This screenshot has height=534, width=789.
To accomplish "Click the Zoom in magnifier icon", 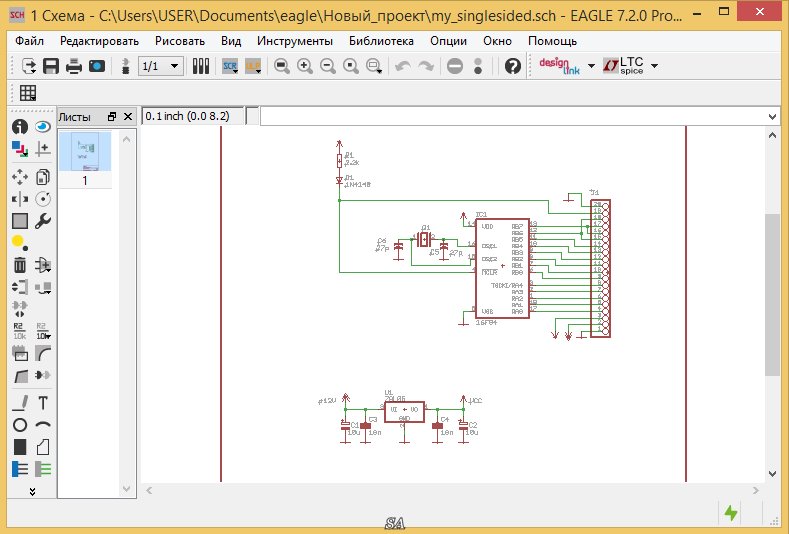I will pos(304,66).
